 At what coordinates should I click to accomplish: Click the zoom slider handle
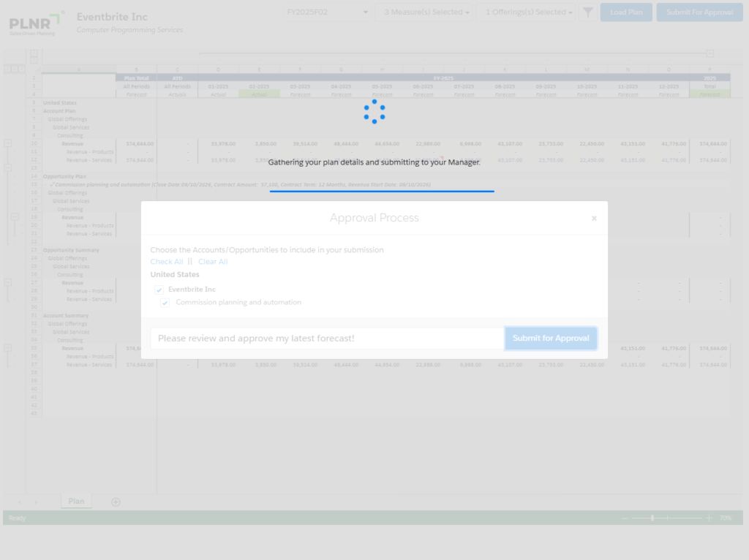coord(652,518)
